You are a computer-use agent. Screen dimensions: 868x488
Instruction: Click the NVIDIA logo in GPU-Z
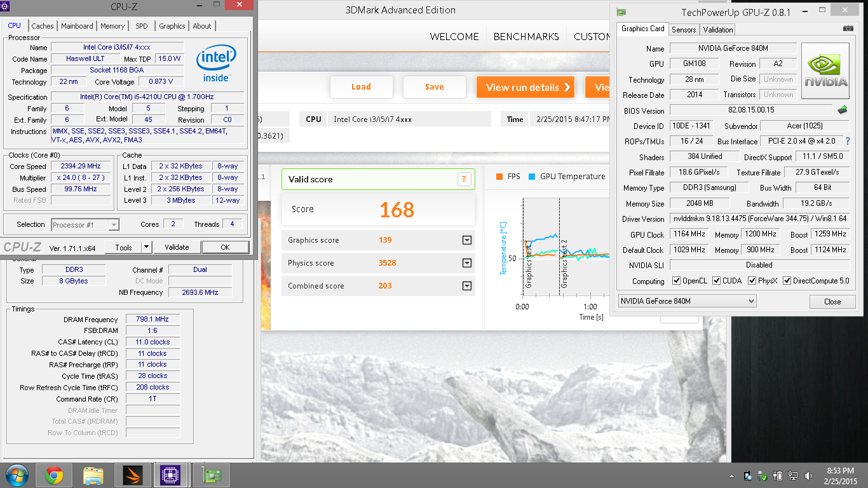click(825, 71)
